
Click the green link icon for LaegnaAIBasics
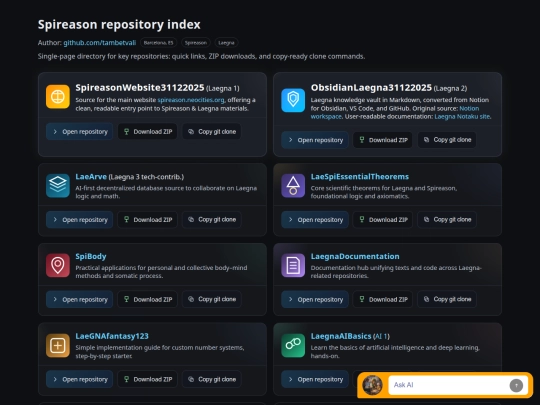point(293,345)
